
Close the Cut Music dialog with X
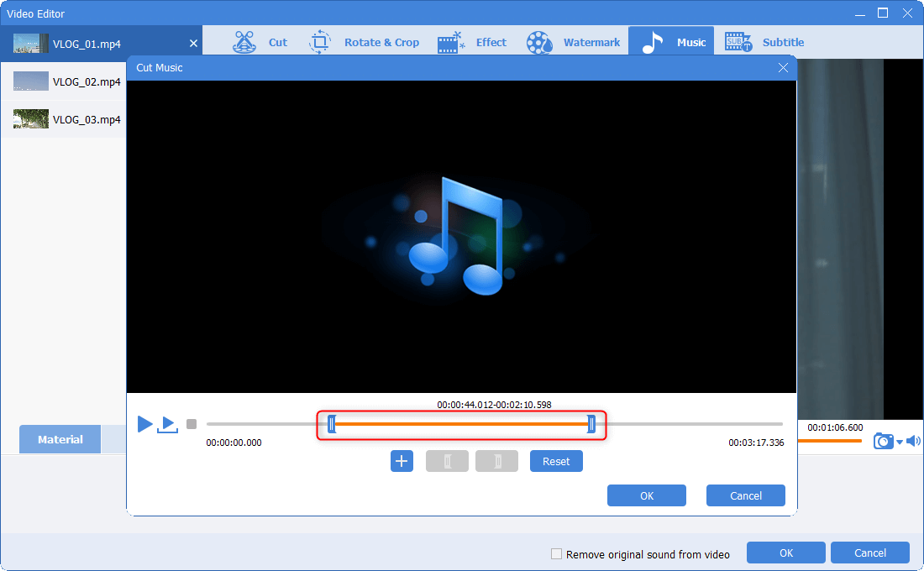coord(783,68)
